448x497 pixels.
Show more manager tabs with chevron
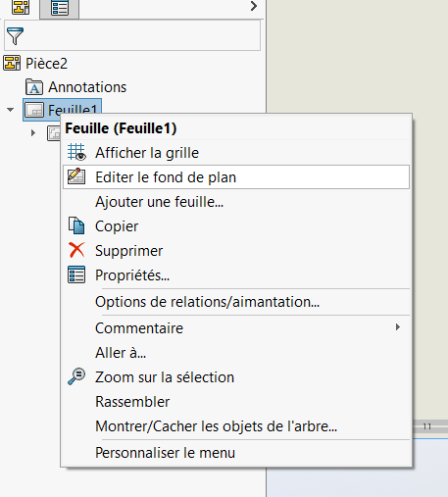tap(254, 6)
